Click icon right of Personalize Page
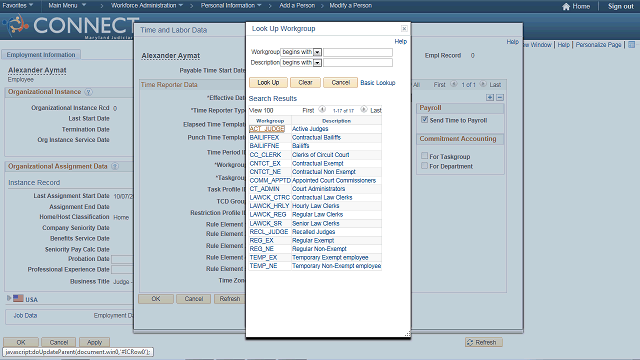The image size is (640, 360). click(631, 44)
